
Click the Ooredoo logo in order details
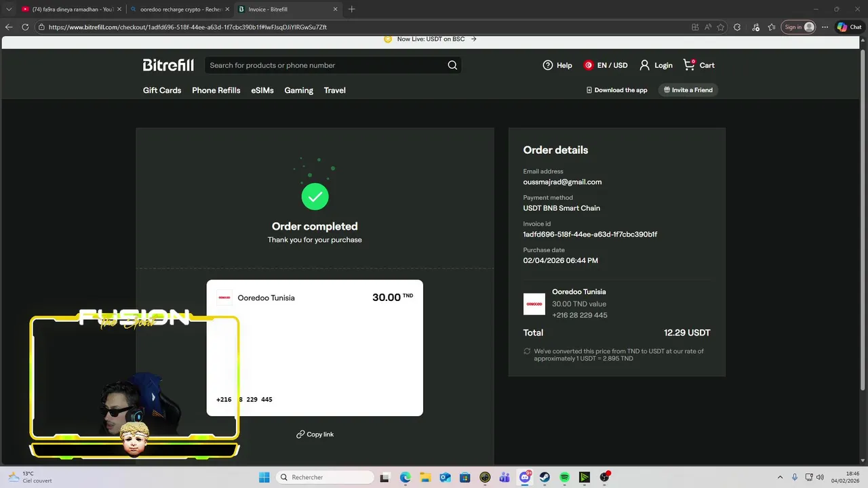(x=534, y=304)
